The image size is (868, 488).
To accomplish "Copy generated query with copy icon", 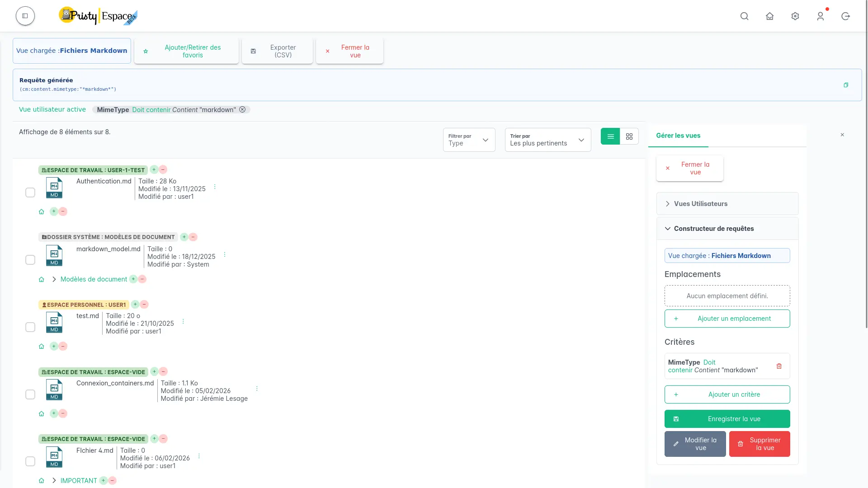I will [x=845, y=85].
